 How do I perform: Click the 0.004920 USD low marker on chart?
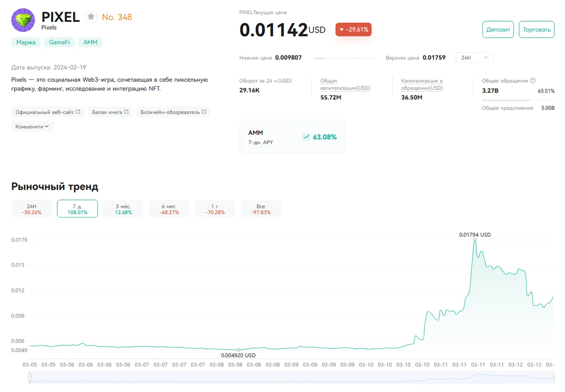click(238, 350)
